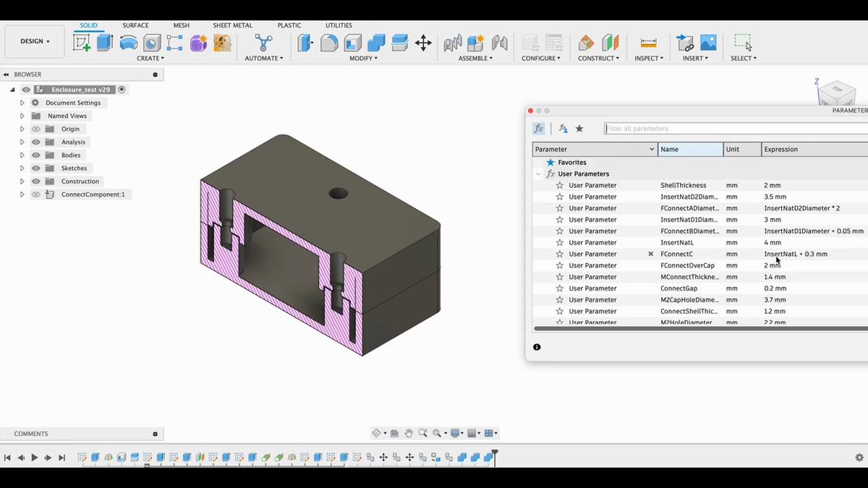The width and height of the screenshot is (868, 488).
Task: Select the Move/Copy tool icon
Action: pos(424,43)
